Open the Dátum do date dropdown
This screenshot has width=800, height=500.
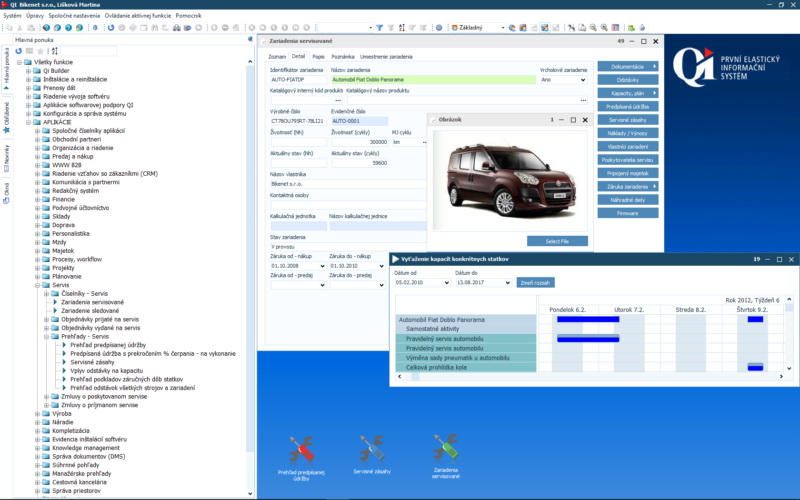507,283
